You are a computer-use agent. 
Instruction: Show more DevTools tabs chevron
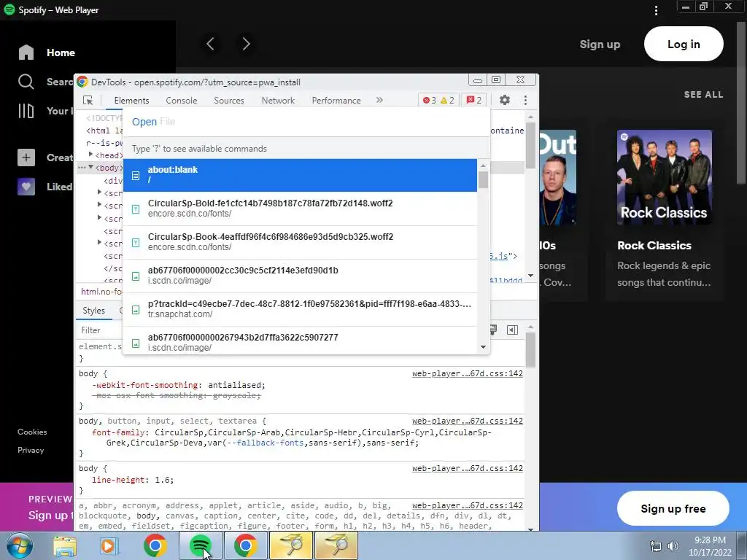pyautogui.click(x=379, y=100)
